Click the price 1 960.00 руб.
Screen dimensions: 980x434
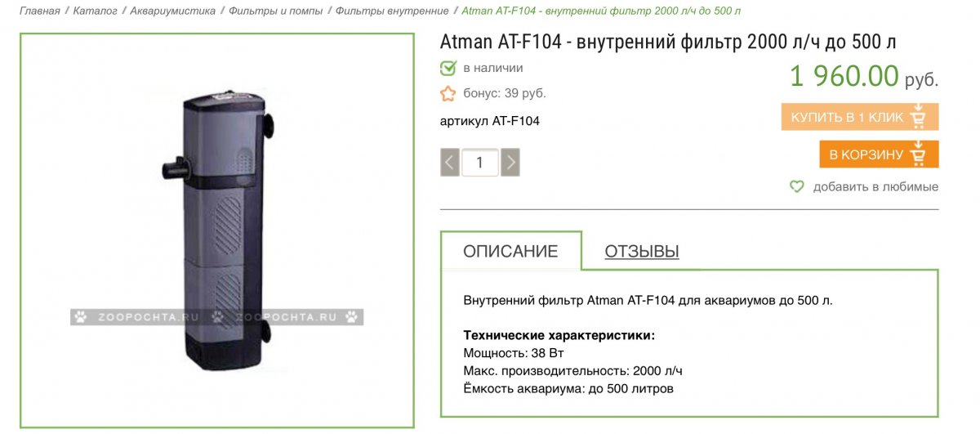864,76
